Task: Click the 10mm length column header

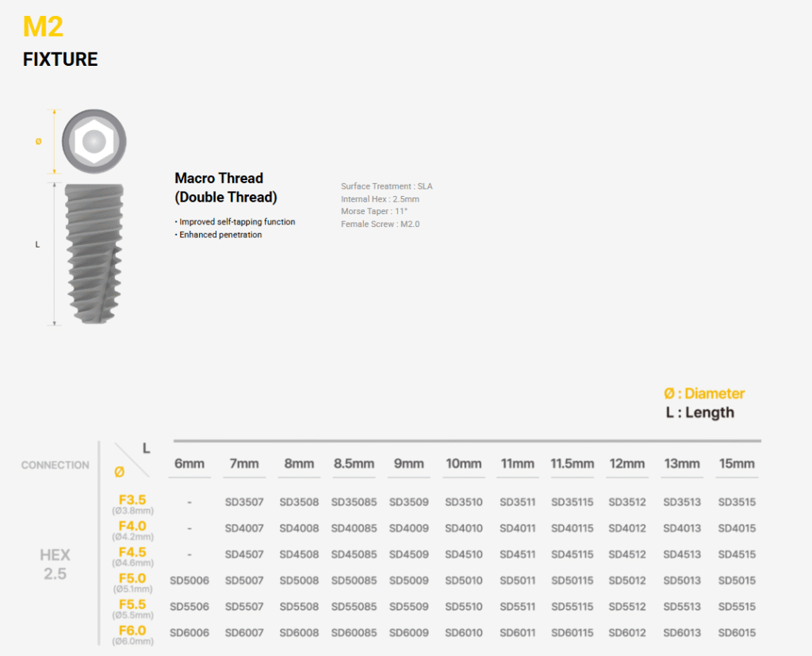Action: (464, 464)
